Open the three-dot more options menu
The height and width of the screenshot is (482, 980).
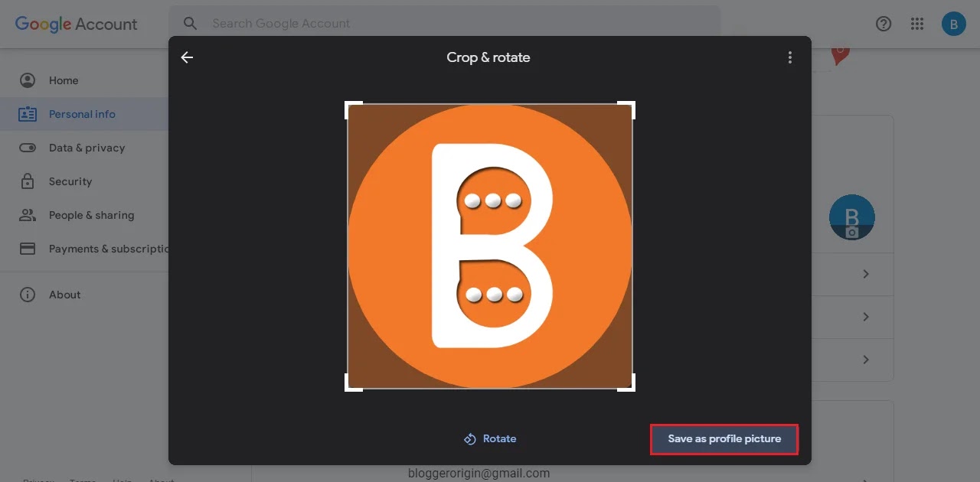[790, 57]
